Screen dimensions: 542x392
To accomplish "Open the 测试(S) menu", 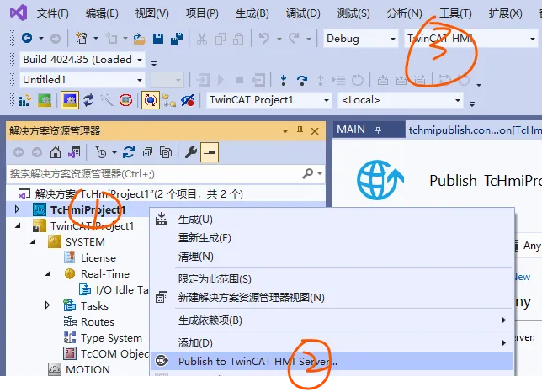I will 353,13.
